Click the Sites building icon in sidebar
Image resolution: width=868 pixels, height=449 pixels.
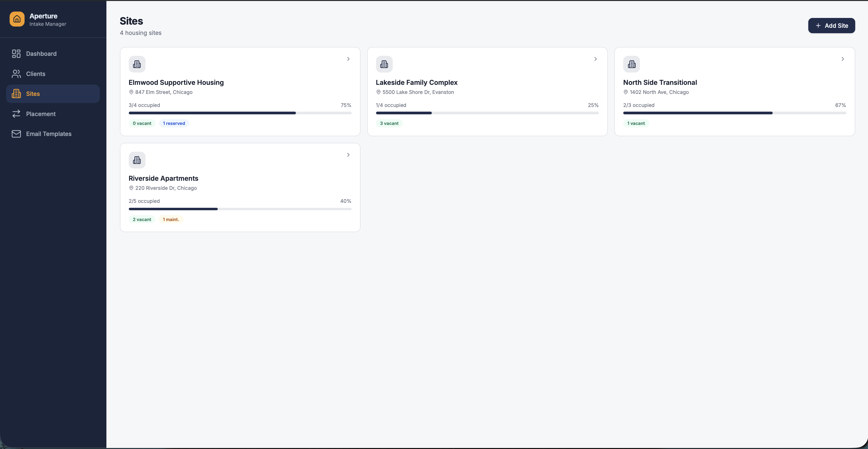click(16, 94)
